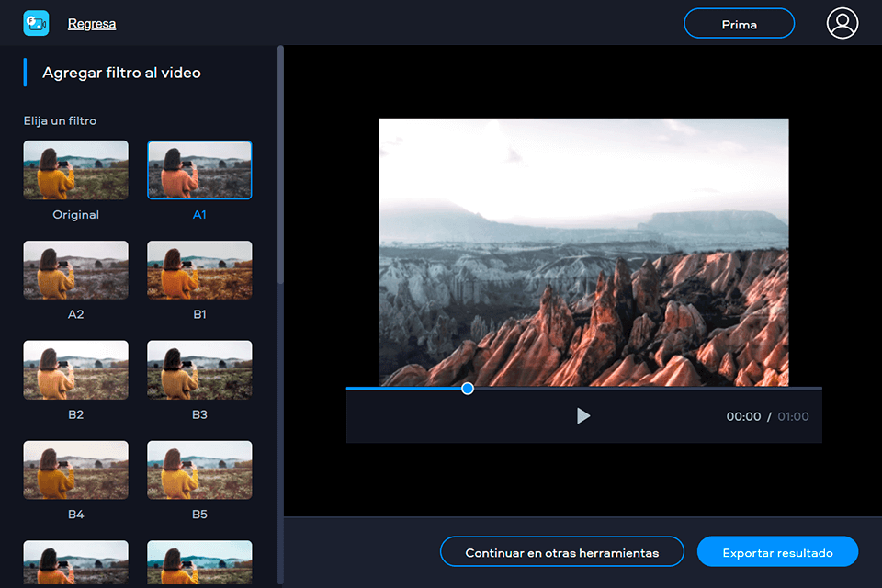This screenshot has height=588, width=882.
Task: Choose the B2 filter preview
Action: click(x=75, y=369)
